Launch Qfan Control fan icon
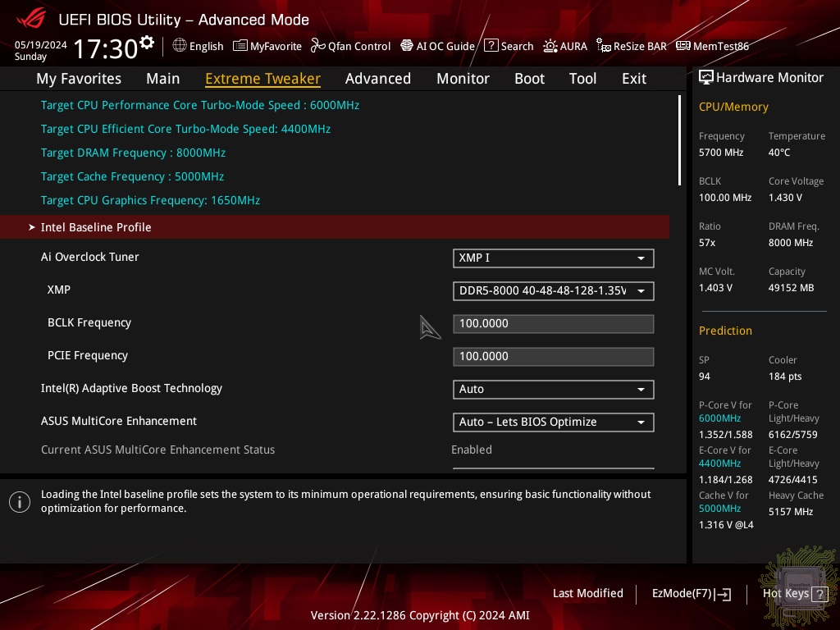Image resolution: width=840 pixels, height=630 pixels. (318, 46)
